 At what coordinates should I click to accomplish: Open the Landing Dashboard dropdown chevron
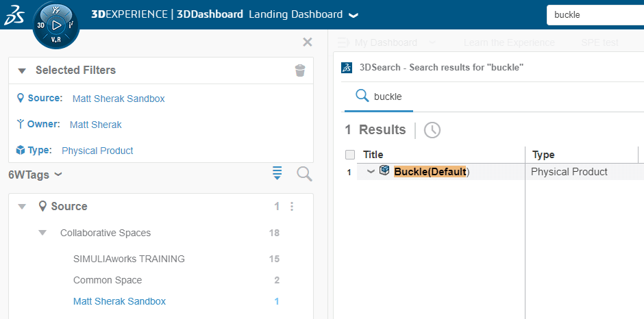coord(354,16)
